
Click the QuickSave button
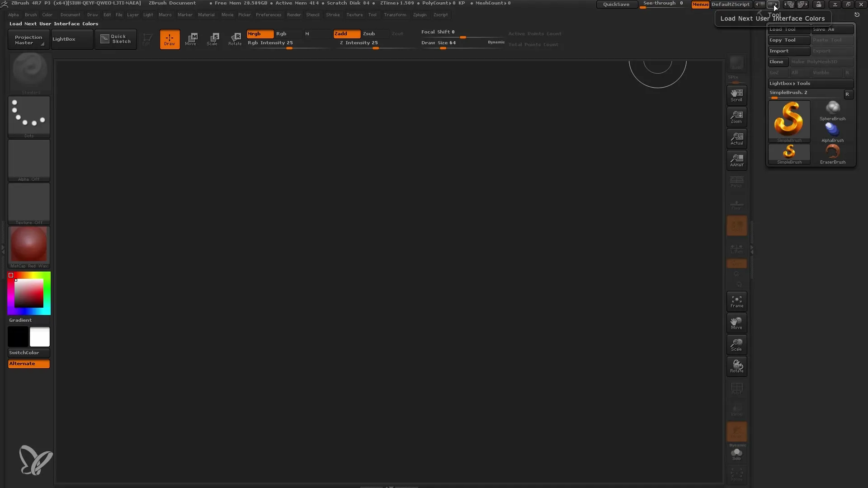pyautogui.click(x=616, y=4)
